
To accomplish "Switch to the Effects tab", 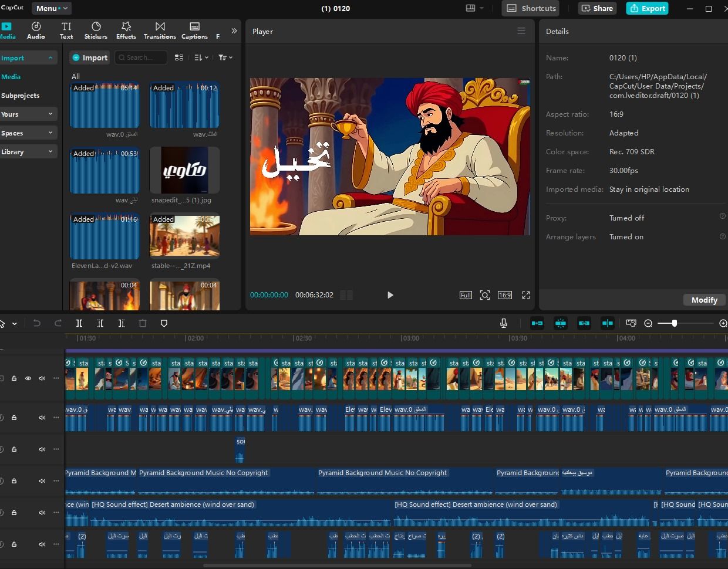I will click(x=126, y=31).
